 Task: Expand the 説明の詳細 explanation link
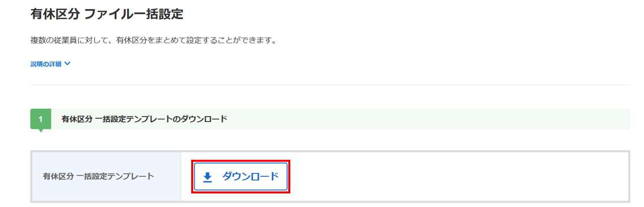46,64
